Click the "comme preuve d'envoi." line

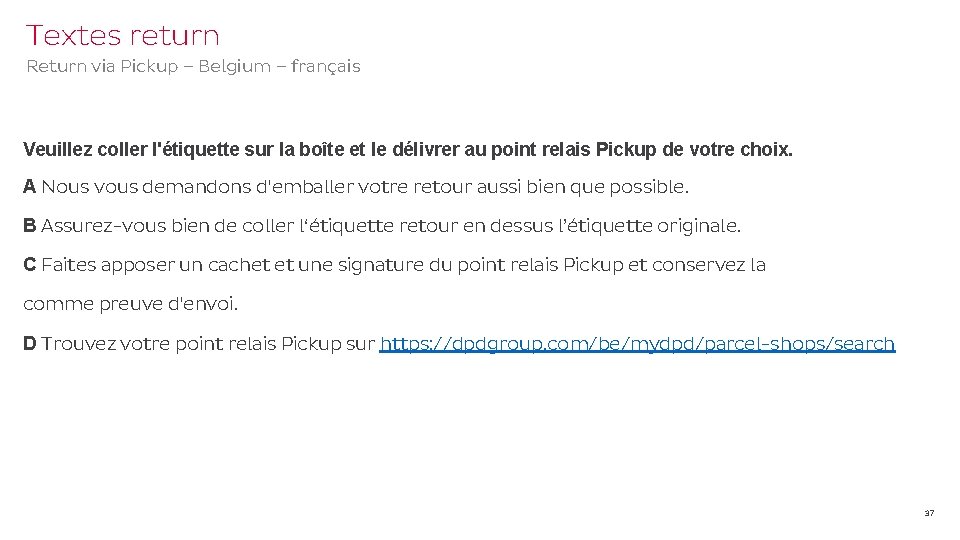(x=131, y=304)
